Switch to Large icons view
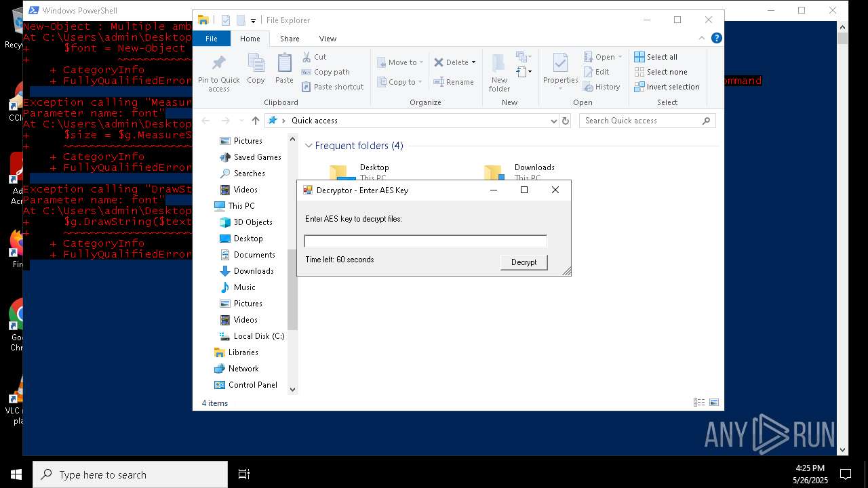Screen dimensions: 868x488 [x=714, y=403]
